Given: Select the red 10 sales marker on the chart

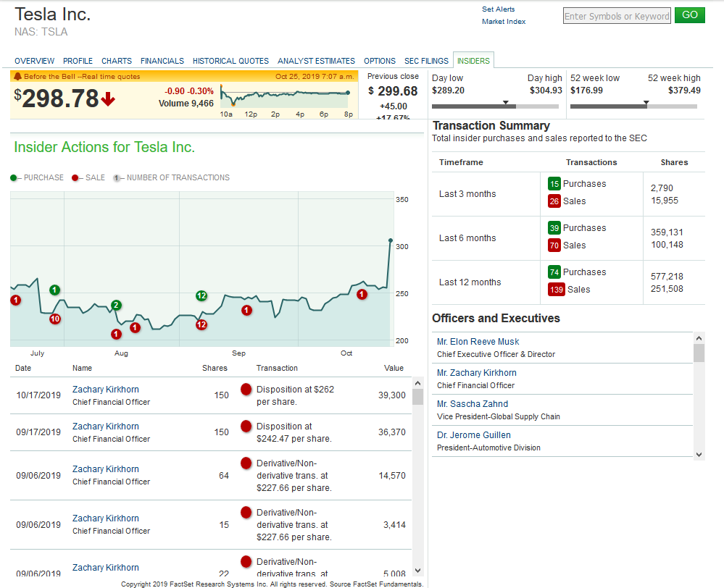Looking at the screenshot, I should 55,319.
